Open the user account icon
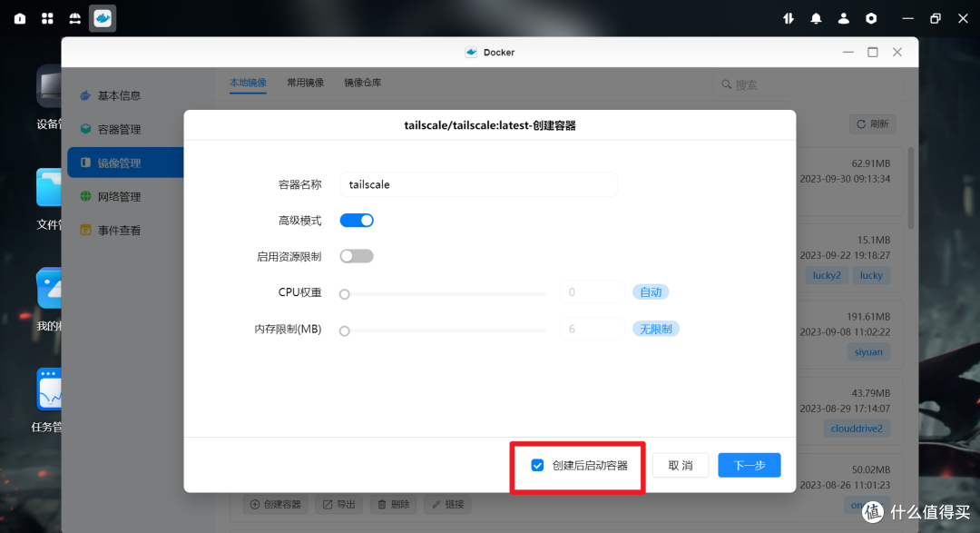Image resolution: width=980 pixels, height=533 pixels. tap(844, 19)
